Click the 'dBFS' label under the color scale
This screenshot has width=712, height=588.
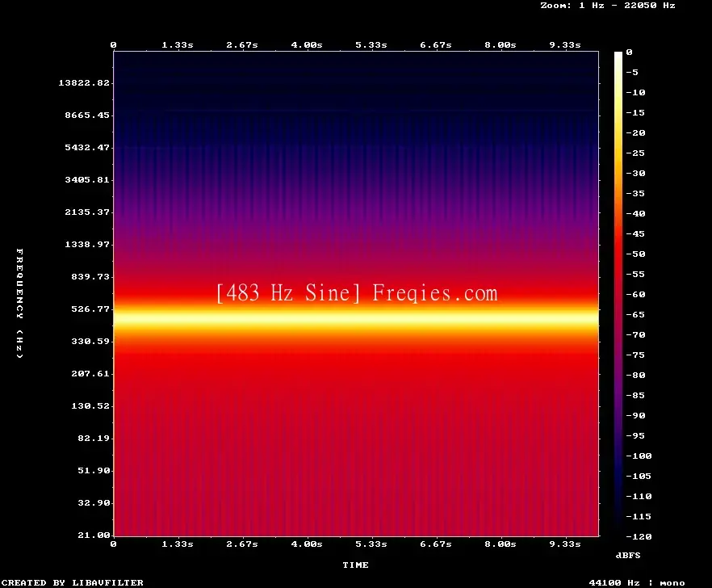click(628, 555)
